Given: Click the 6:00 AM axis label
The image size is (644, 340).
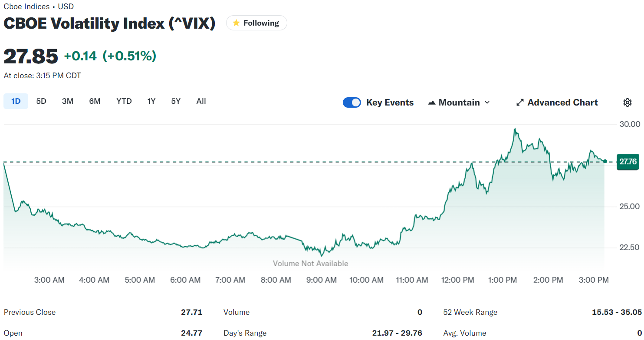Looking at the screenshot, I should [185, 280].
